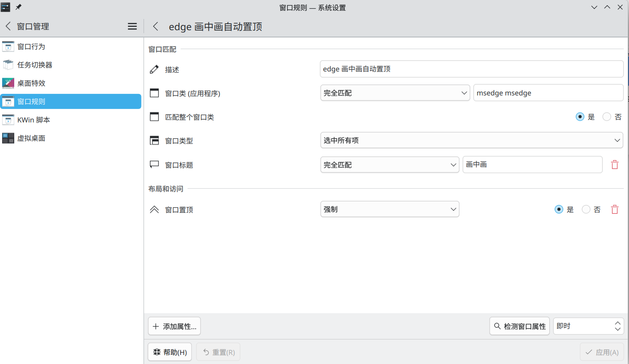Open 窗口标题 match mode dropdown
629x364 pixels.
point(390,165)
